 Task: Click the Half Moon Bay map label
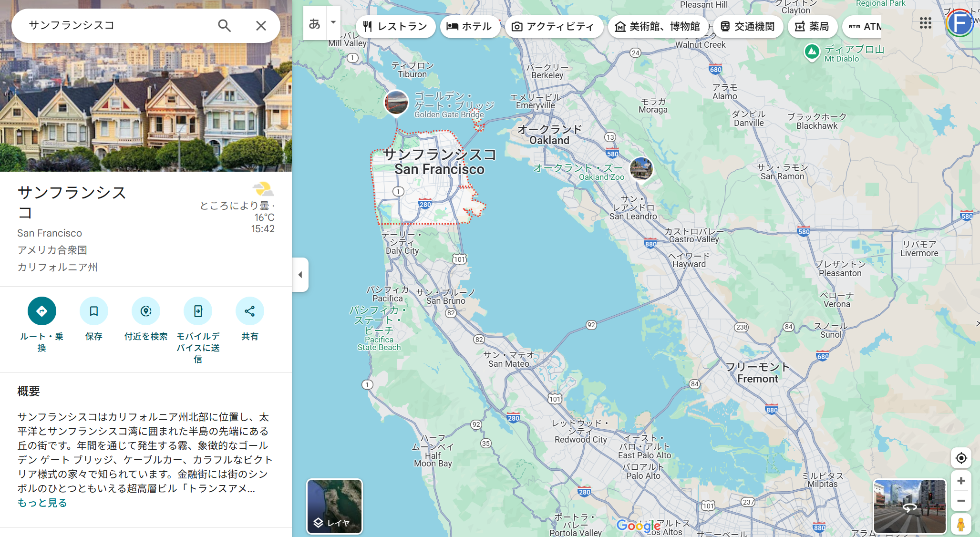coord(433,451)
